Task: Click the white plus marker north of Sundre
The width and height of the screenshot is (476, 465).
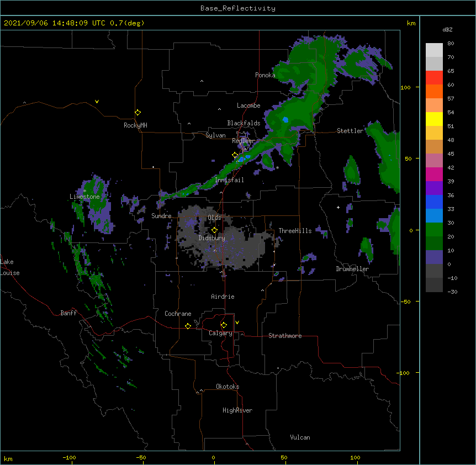Action: coord(154,167)
